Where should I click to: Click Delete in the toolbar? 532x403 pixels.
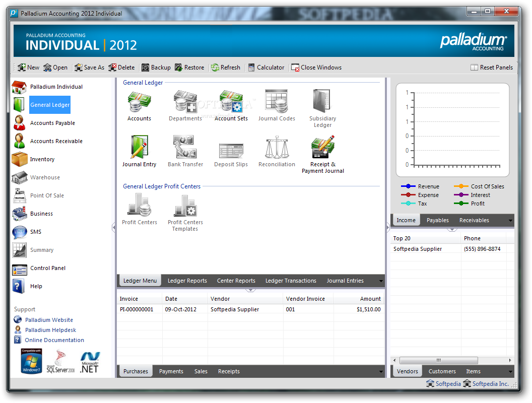click(121, 68)
